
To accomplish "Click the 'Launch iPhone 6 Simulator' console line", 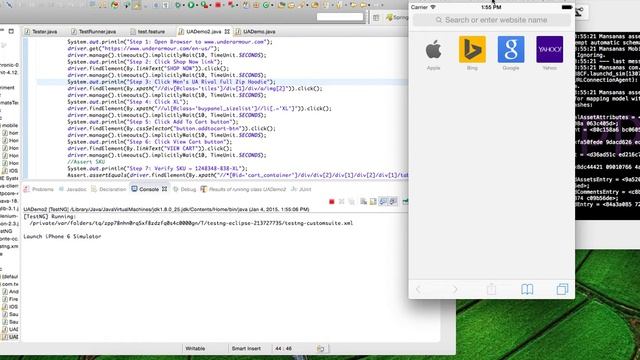I will pyautogui.click(x=62, y=237).
